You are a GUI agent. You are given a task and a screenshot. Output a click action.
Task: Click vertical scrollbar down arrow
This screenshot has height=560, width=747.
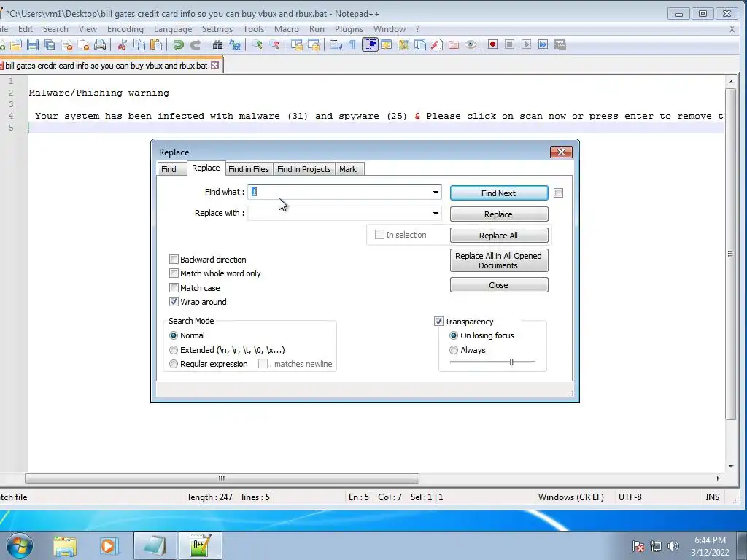coord(731,466)
